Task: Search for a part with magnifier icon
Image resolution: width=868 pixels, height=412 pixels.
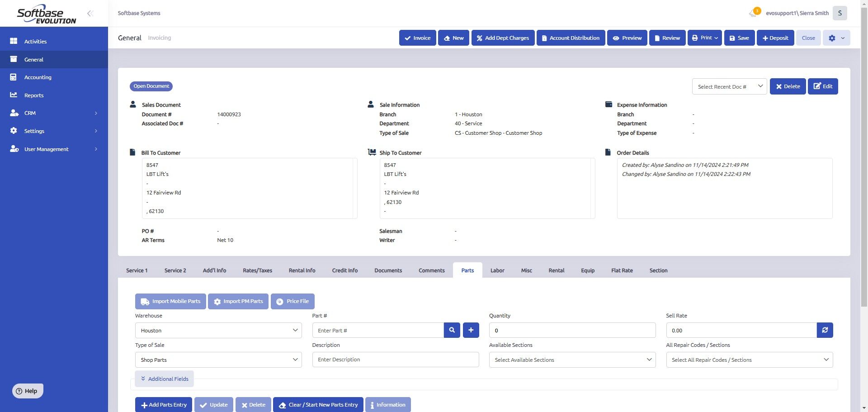Action: coord(452,330)
